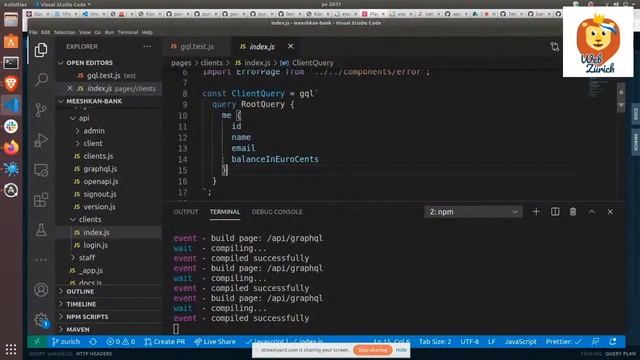Switch to the Output panel tab
This screenshot has width=640, height=360.
[x=186, y=211]
